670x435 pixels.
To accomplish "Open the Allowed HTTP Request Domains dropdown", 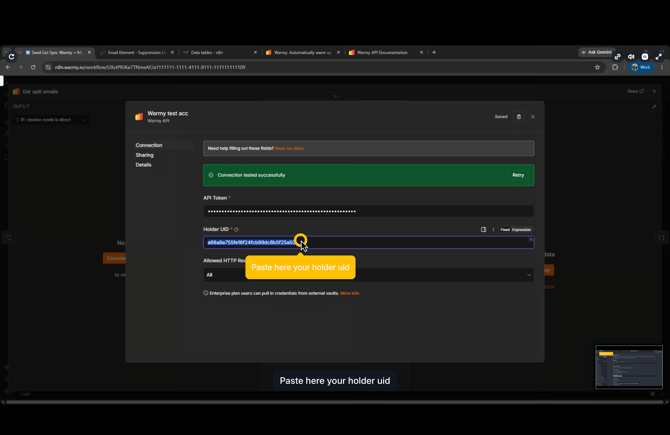I will tap(368, 275).
